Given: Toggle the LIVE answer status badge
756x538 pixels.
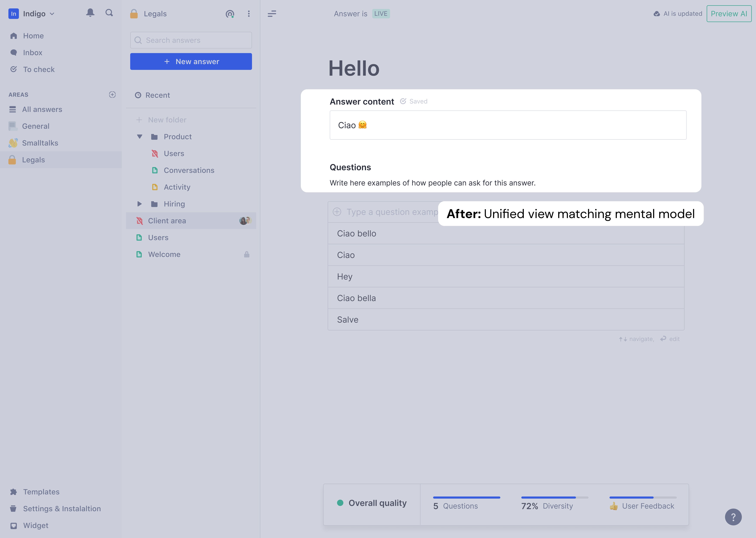Looking at the screenshot, I should 381,14.
